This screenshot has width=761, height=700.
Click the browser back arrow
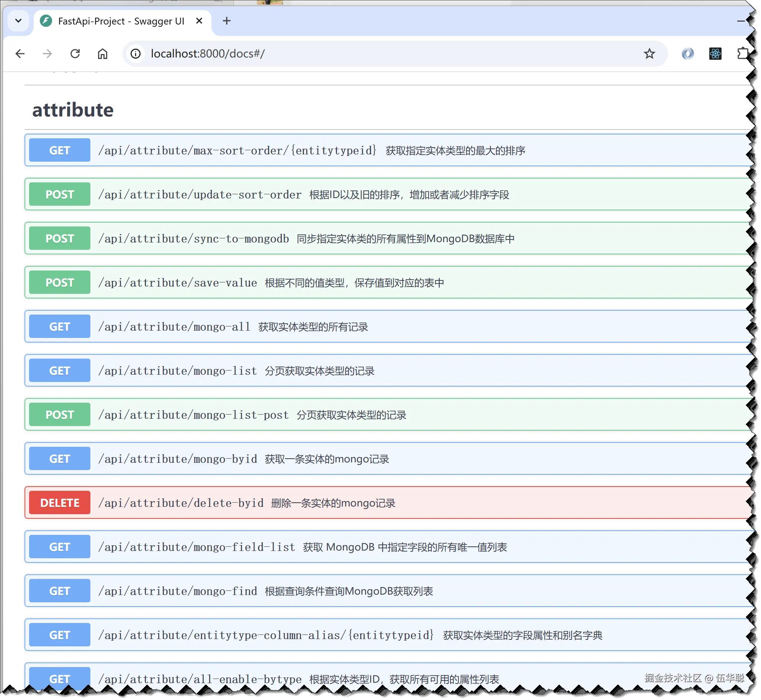pos(20,54)
